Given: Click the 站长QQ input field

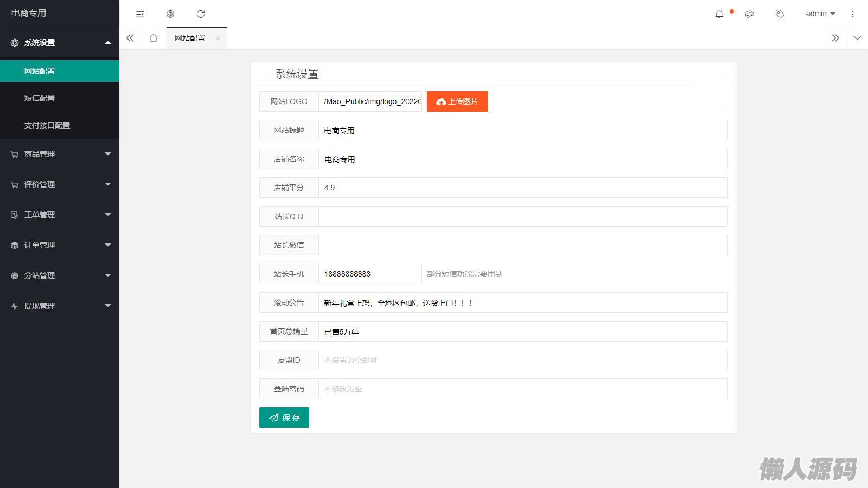Looking at the screenshot, I should tap(522, 216).
